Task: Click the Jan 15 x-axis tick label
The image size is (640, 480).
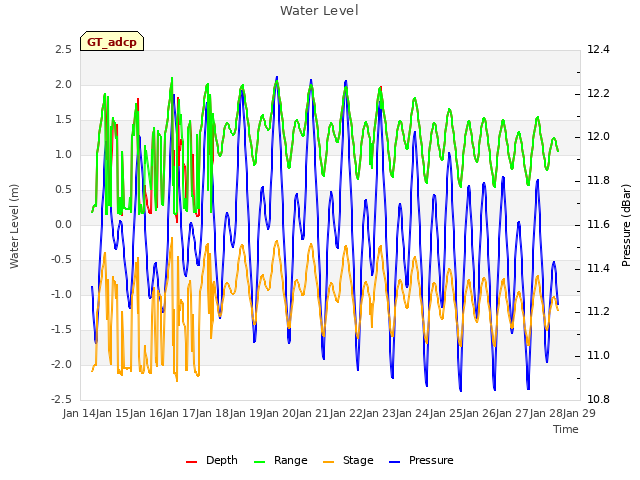Action: (x=113, y=413)
